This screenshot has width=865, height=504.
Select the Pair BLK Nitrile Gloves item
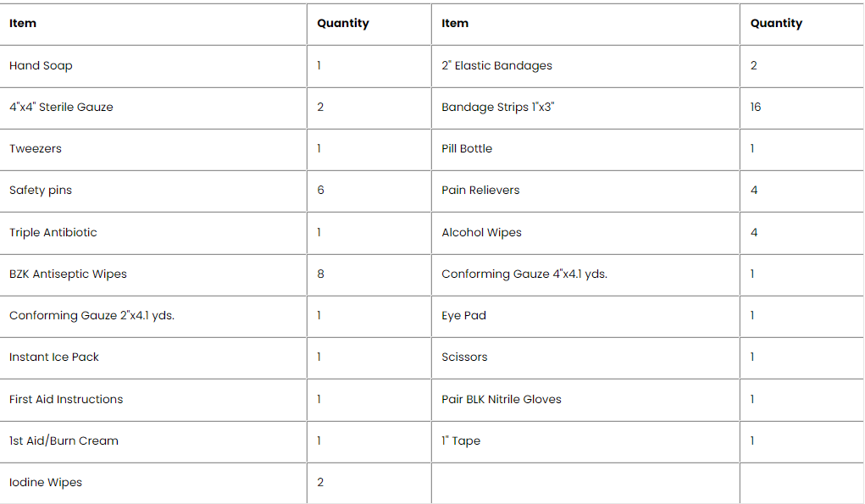point(502,400)
